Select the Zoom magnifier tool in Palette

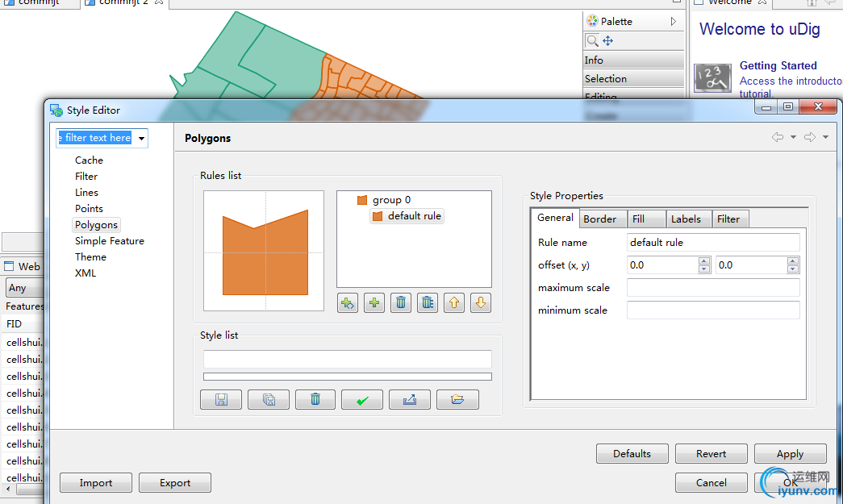tap(592, 41)
